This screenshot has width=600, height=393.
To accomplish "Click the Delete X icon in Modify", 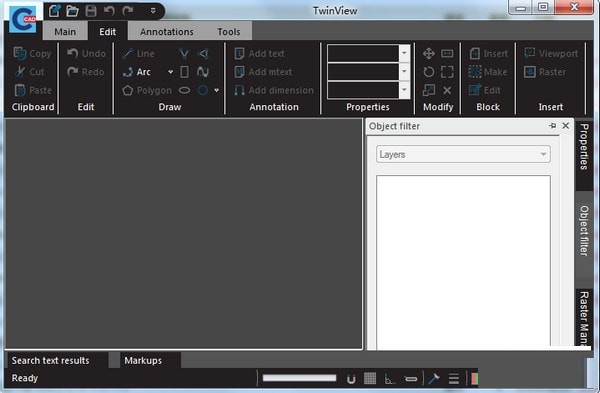I will [x=447, y=90].
